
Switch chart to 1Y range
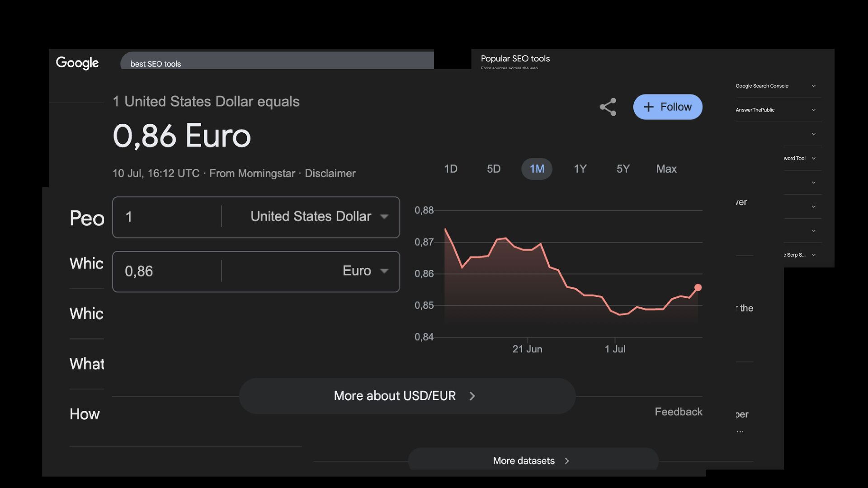[580, 169]
